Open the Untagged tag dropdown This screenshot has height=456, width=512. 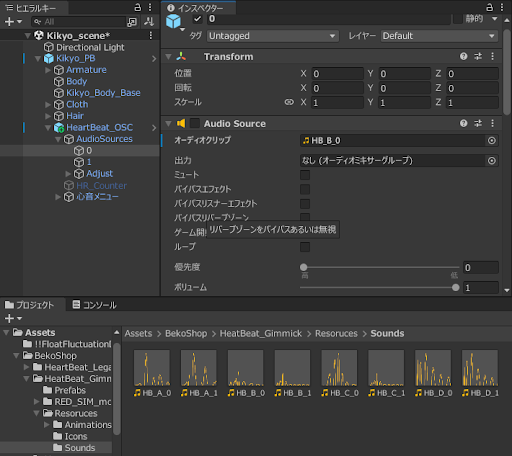(273, 36)
